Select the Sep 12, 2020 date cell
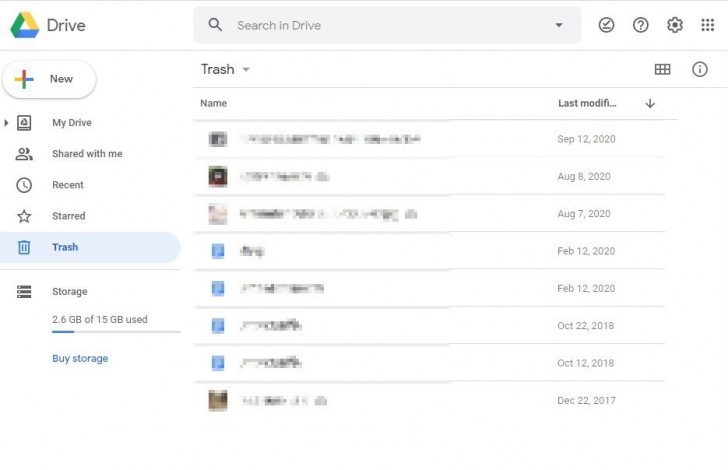Viewport: 728px width, 470px height. point(586,139)
